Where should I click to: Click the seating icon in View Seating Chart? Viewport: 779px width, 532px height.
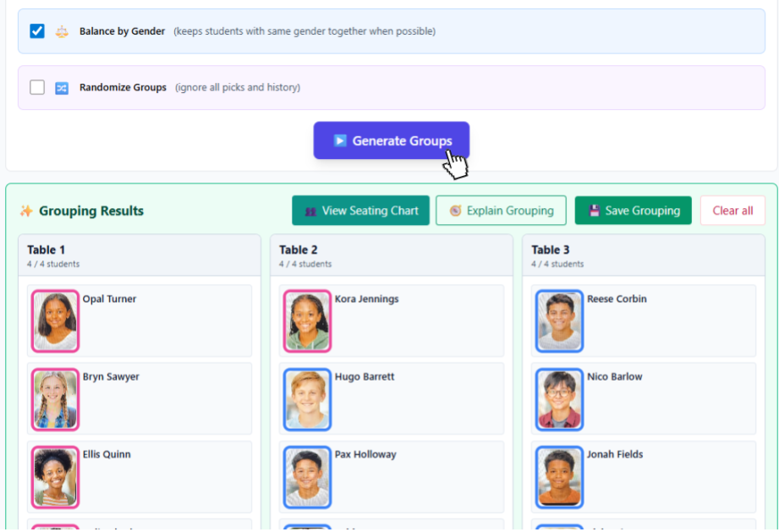tap(310, 211)
